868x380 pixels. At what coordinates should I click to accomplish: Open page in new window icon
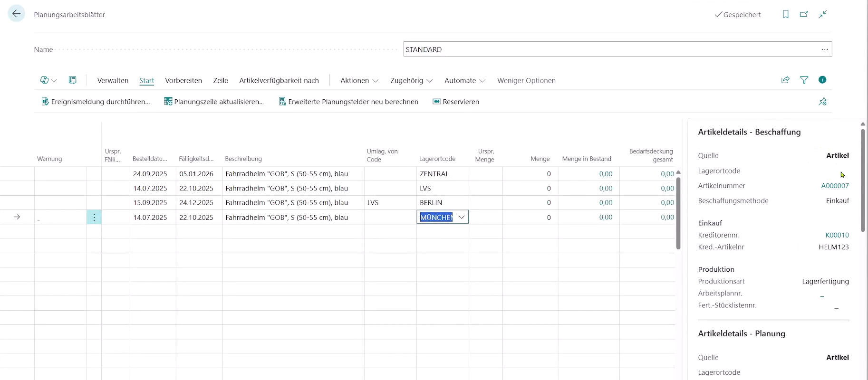click(x=804, y=14)
